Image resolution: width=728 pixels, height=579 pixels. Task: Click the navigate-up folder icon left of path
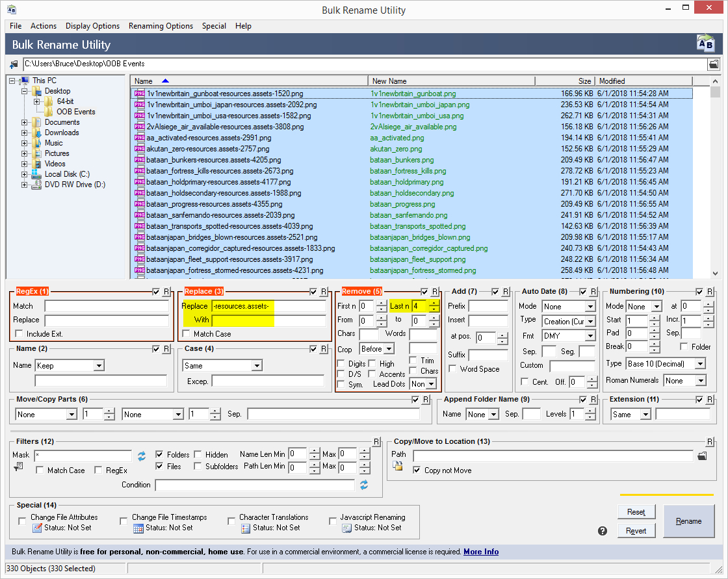[14, 64]
